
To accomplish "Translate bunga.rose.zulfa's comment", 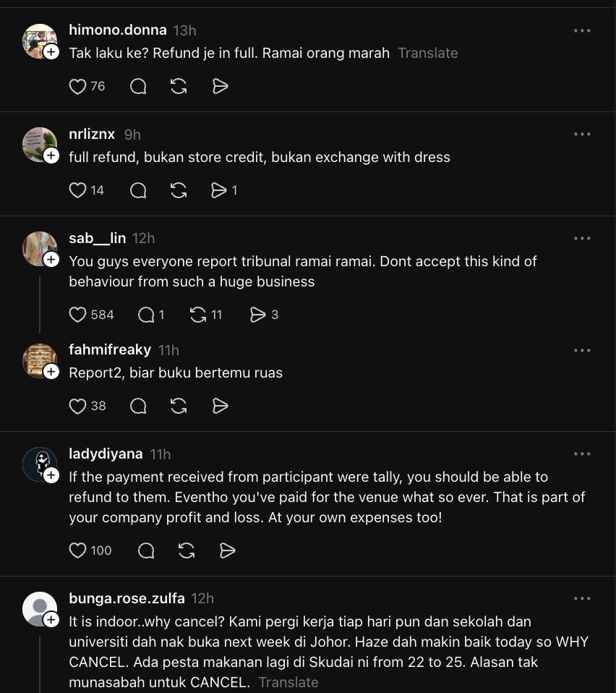I will coord(288,682).
